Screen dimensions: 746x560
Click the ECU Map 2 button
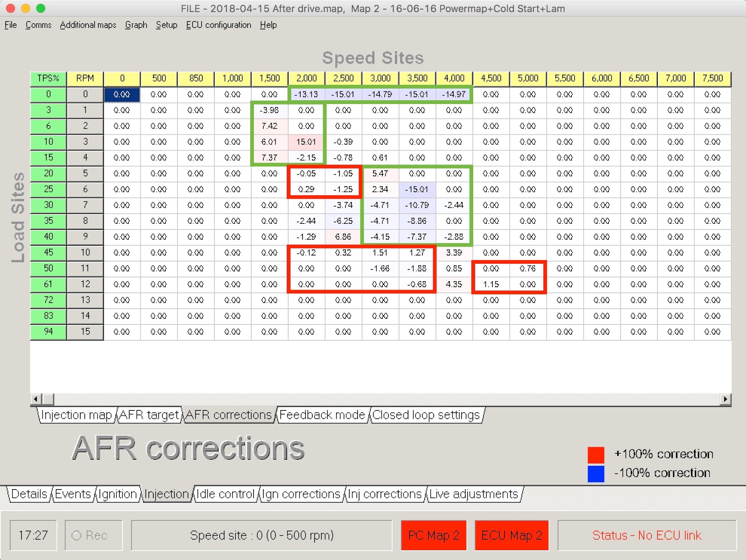511,535
